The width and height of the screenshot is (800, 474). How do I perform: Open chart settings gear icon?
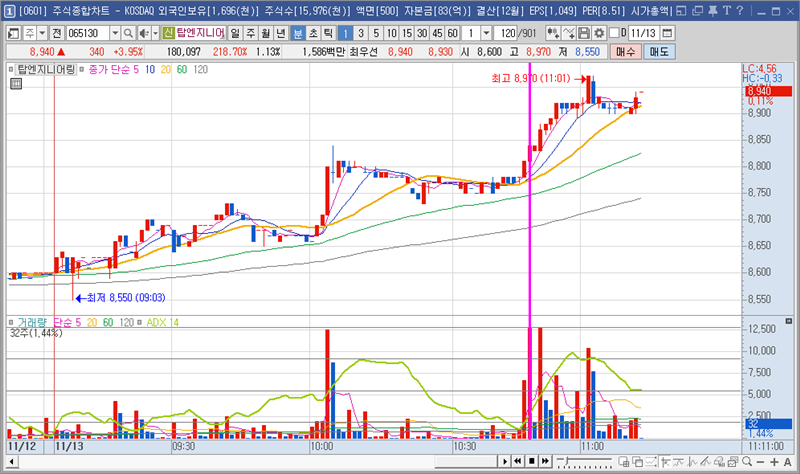tap(599, 33)
